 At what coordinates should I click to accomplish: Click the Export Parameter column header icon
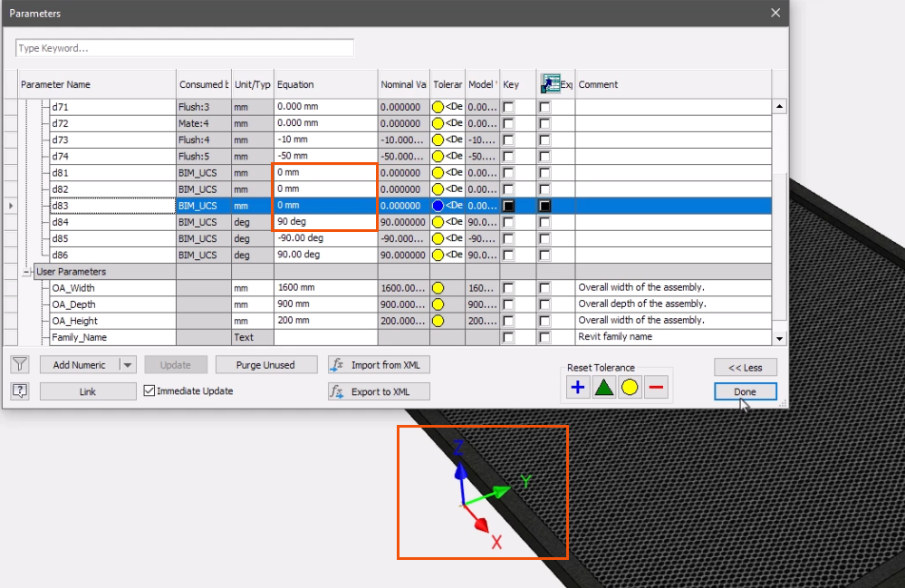550,84
